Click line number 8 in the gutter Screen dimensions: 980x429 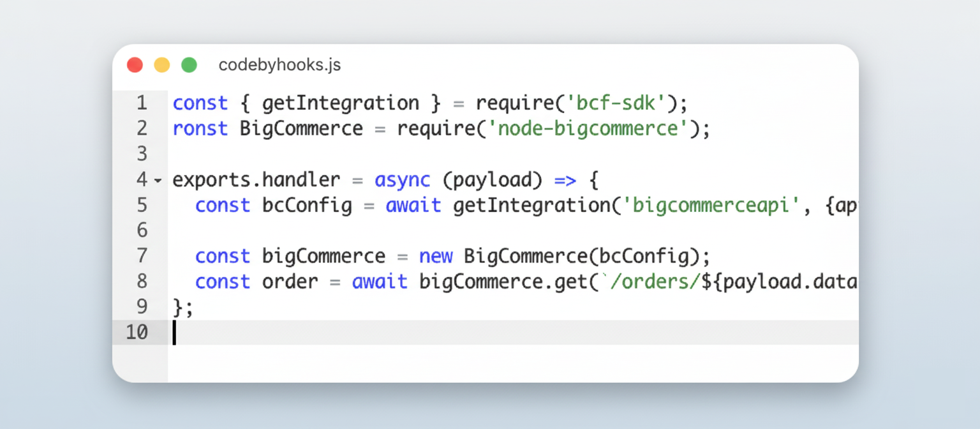pyautogui.click(x=141, y=282)
